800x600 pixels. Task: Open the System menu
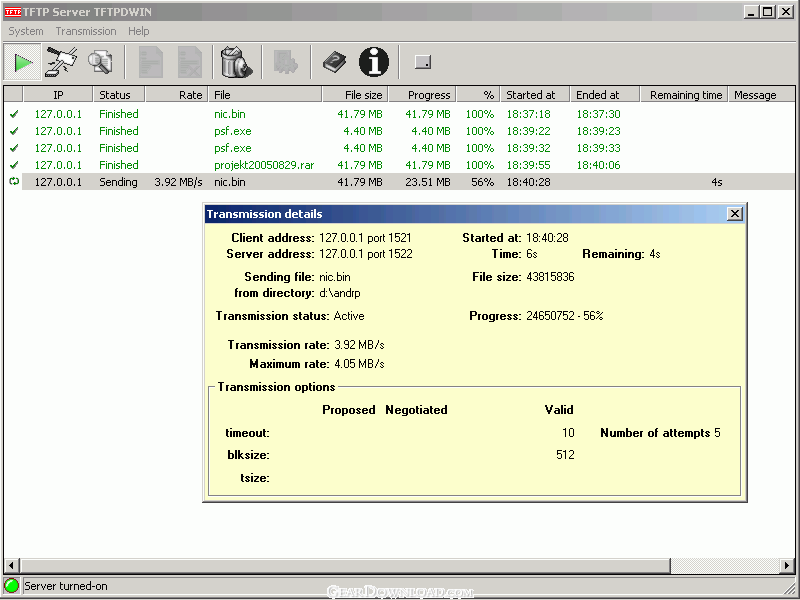(26, 31)
